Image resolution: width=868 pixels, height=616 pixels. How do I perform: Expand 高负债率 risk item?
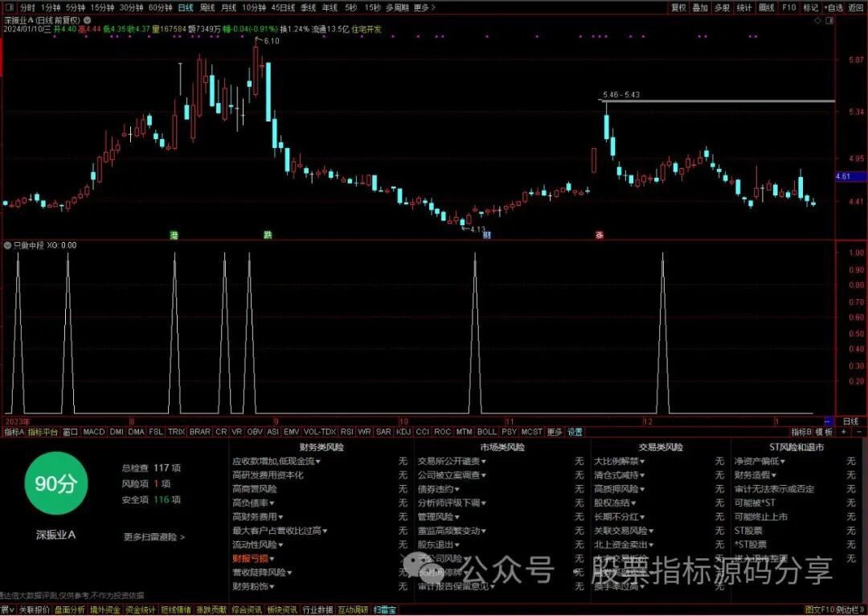pyautogui.click(x=253, y=503)
